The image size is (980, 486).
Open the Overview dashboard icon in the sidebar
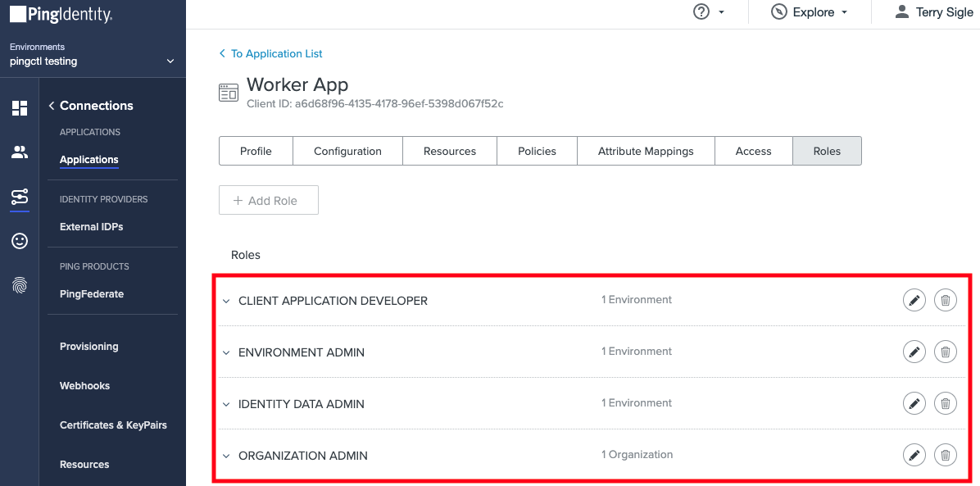[19, 107]
